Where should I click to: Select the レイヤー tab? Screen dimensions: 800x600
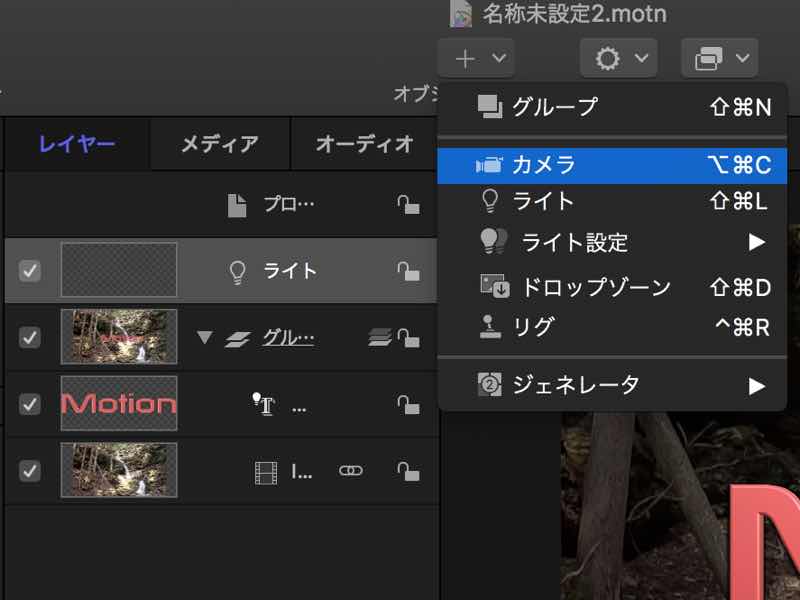[77, 144]
